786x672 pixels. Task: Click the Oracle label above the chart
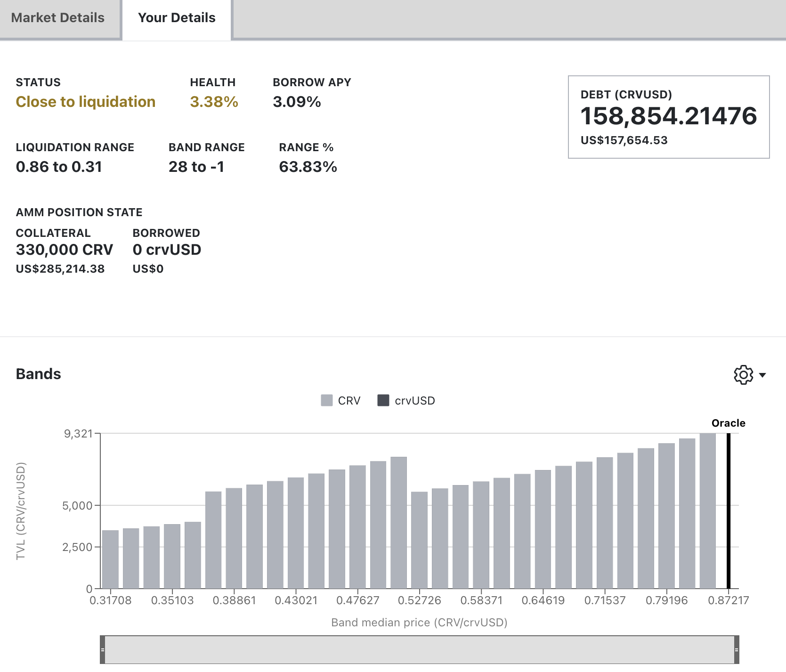(x=728, y=423)
